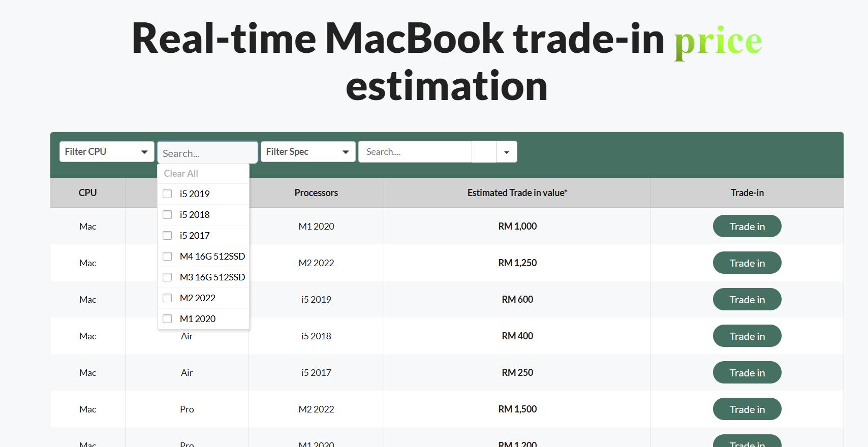Click Mac cell in RM 1,000 row

coord(87,227)
